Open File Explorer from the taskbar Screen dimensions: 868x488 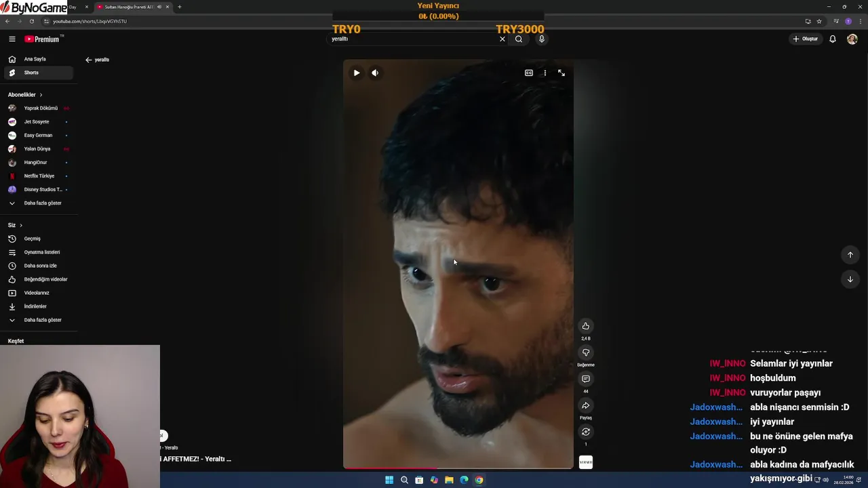point(449,480)
